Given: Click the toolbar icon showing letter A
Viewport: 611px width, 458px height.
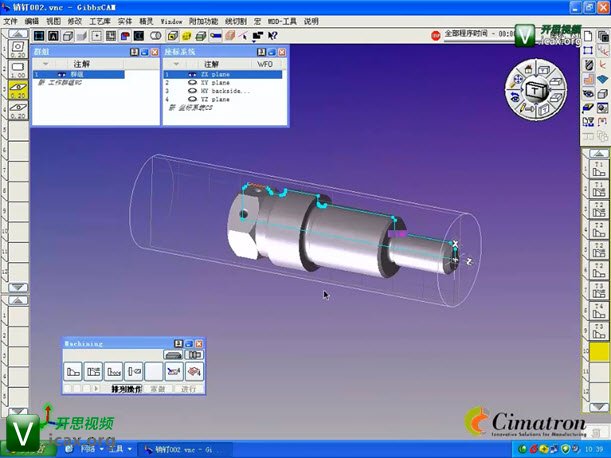Looking at the screenshot, I should pos(53,36).
